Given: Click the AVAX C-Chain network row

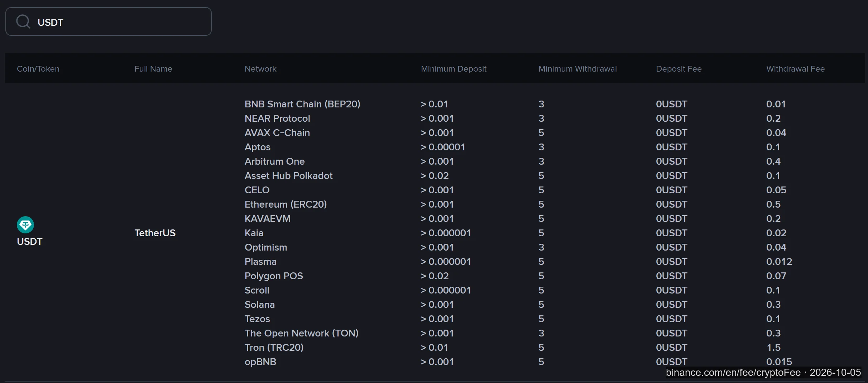Looking at the screenshot, I should (277, 133).
